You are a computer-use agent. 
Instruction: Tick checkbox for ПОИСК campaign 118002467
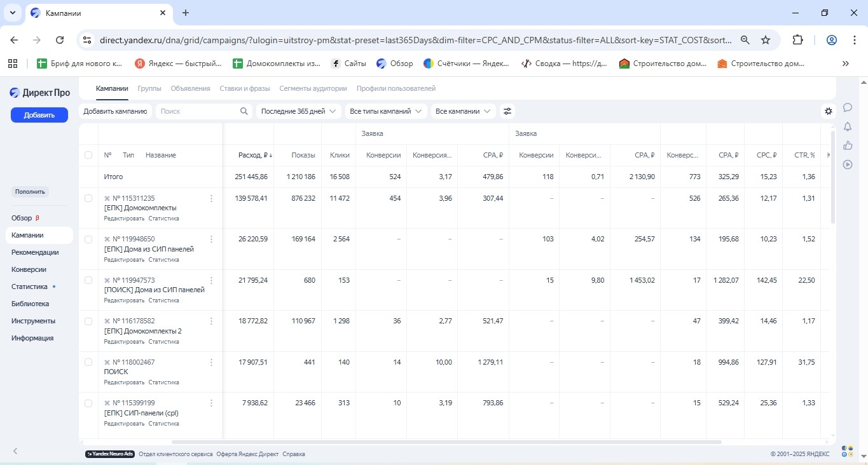(88, 362)
